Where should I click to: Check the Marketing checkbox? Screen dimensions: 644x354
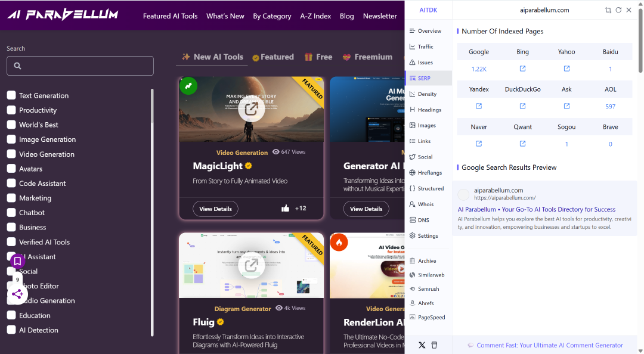pos(11,198)
